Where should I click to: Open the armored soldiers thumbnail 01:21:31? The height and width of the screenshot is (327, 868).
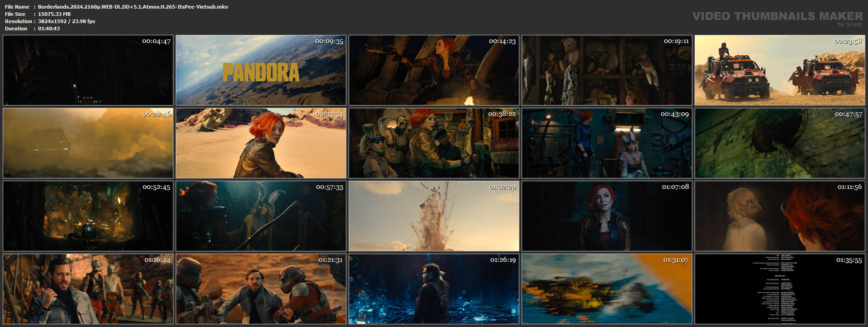pyautogui.click(x=261, y=289)
